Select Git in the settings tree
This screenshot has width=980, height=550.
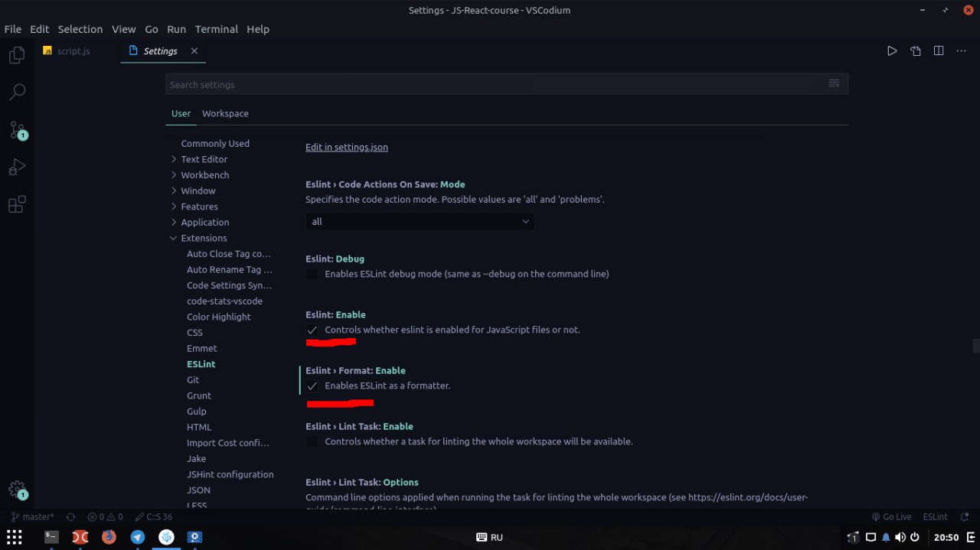(x=193, y=379)
